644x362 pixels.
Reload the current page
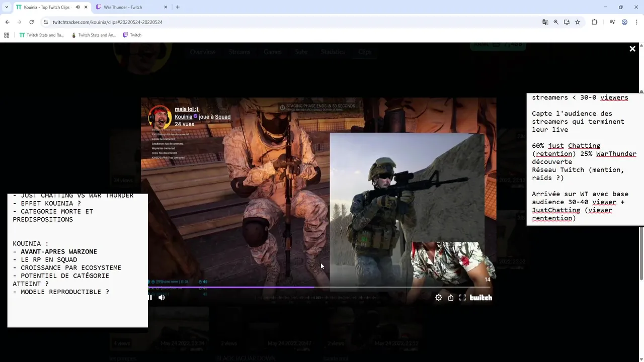pos(31,22)
